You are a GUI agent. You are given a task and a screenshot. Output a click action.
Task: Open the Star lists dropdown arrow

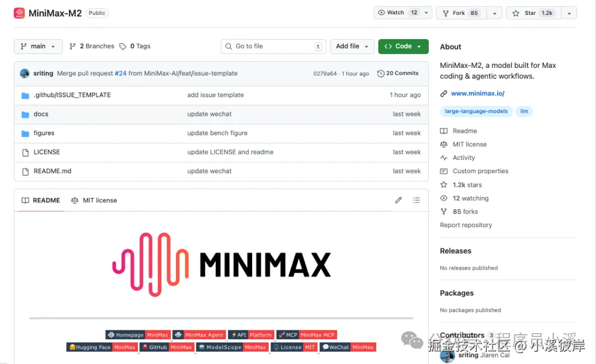569,13
